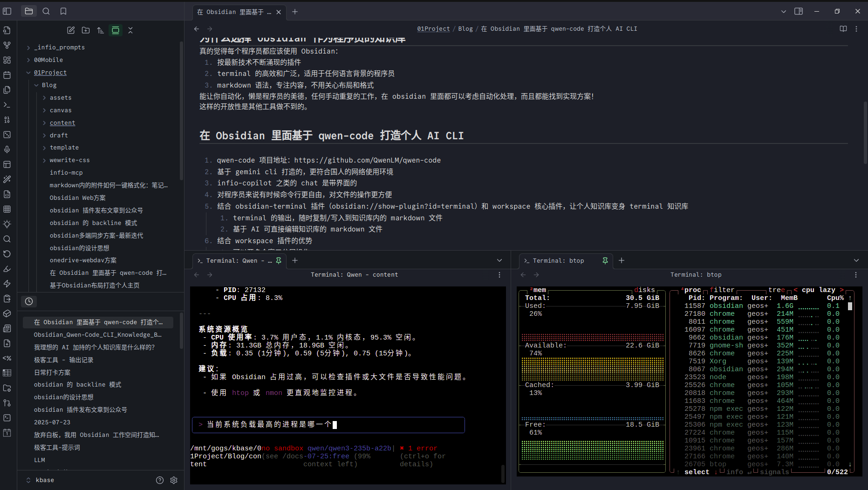Screen dimensions: 868x490
Task: Toggle auto-reveal current file in explorer
Action: pyautogui.click(x=116, y=30)
